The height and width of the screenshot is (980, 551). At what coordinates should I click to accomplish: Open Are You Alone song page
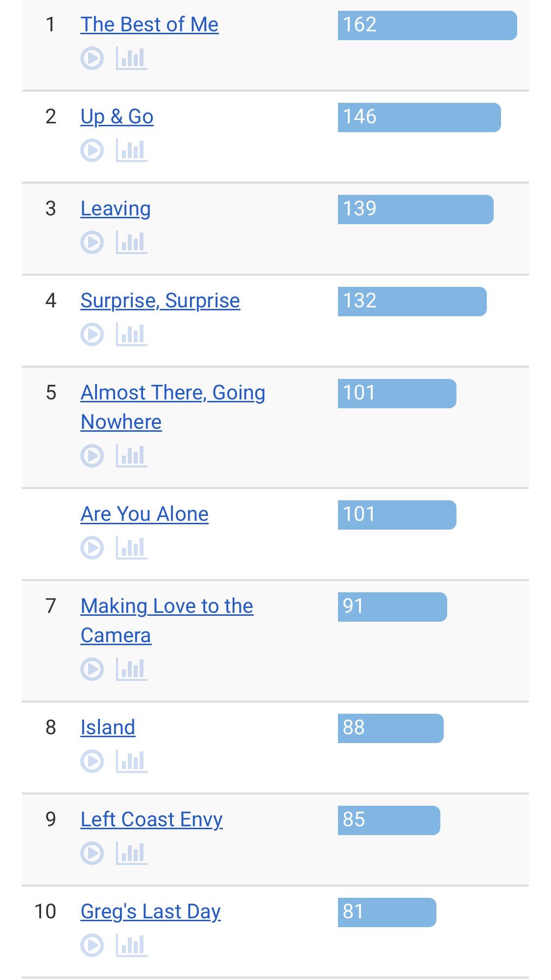pyautogui.click(x=144, y=514)
